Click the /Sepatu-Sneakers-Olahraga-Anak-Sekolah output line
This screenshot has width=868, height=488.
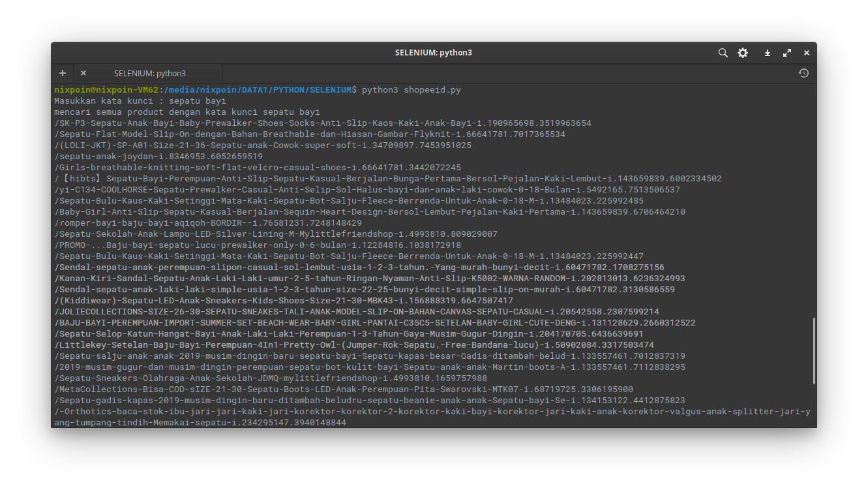coord(271,378)
